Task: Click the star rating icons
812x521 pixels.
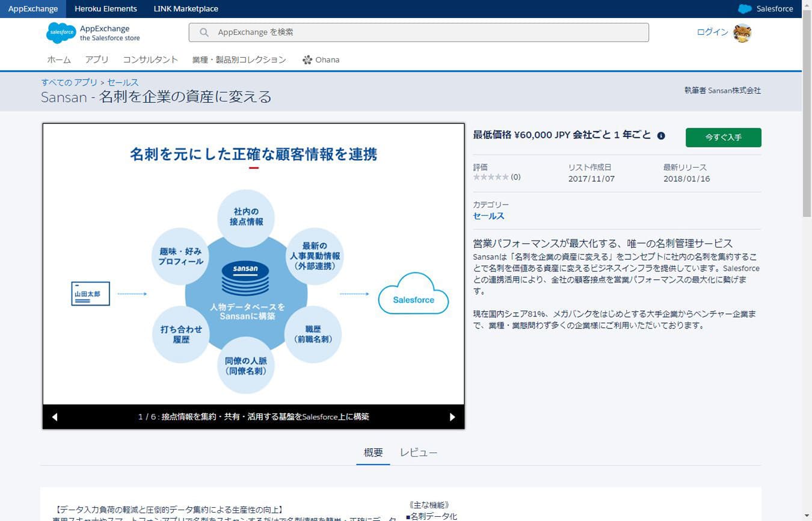Action: (x=491, y=177)
